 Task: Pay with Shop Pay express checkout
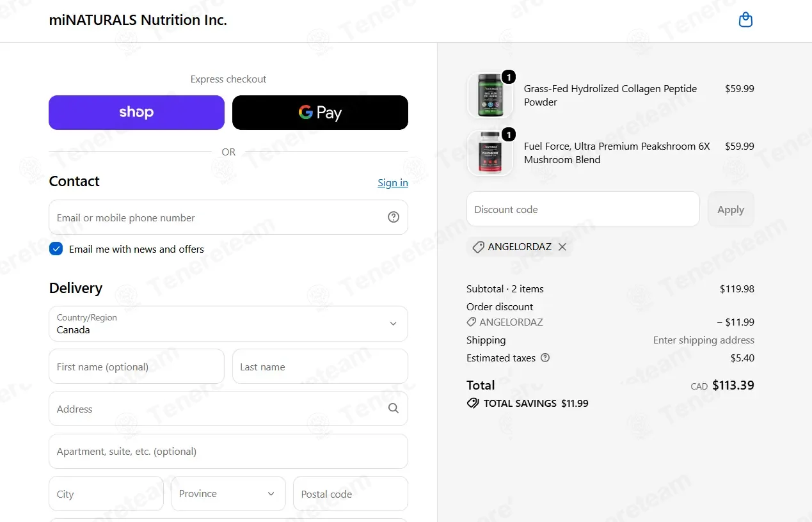[x=136, y=113]
